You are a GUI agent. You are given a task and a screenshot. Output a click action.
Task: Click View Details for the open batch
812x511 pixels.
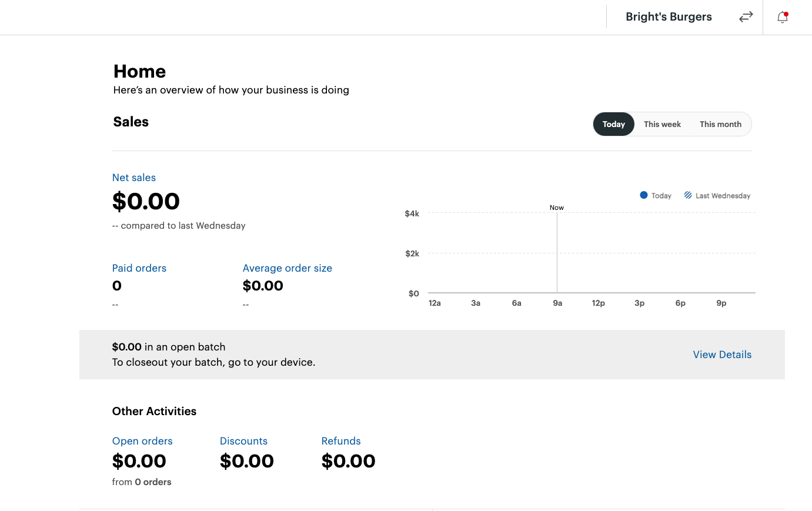[x=722, y=354]
